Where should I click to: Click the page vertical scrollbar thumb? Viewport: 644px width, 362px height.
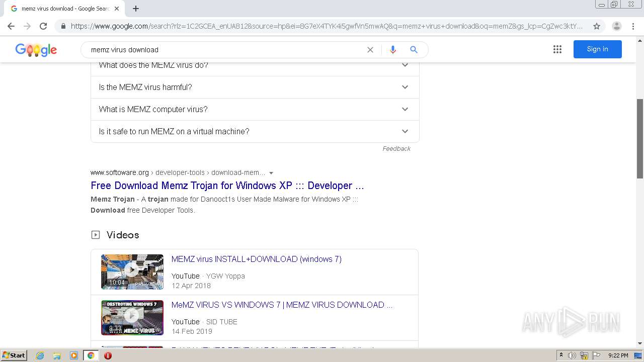coord(640,138)
